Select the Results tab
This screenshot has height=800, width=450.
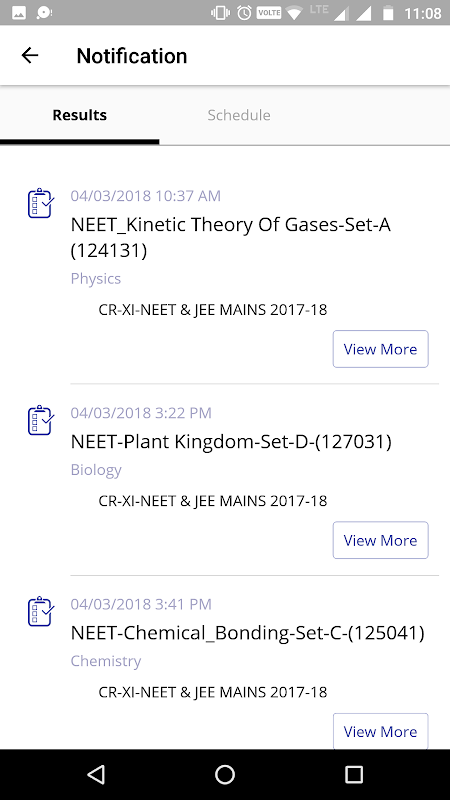(x=80, y=115)
